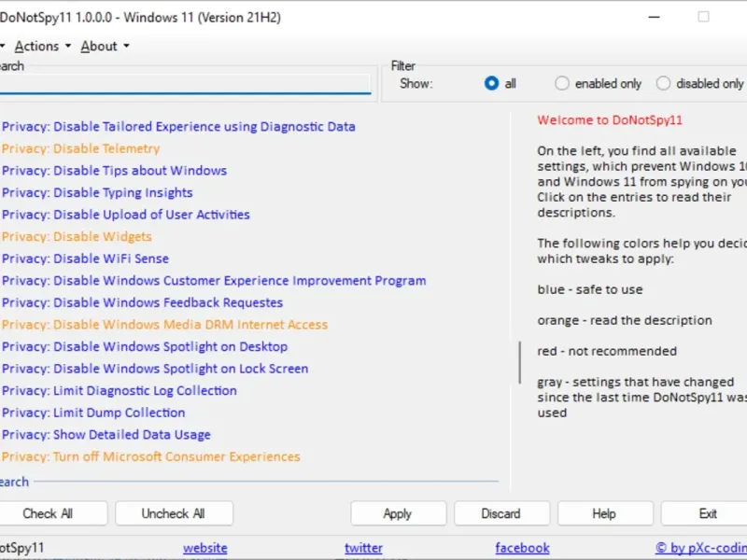Open the pXc-coding copyright link
The height and width of the screenshot is (560, 747).
[701, 548]
